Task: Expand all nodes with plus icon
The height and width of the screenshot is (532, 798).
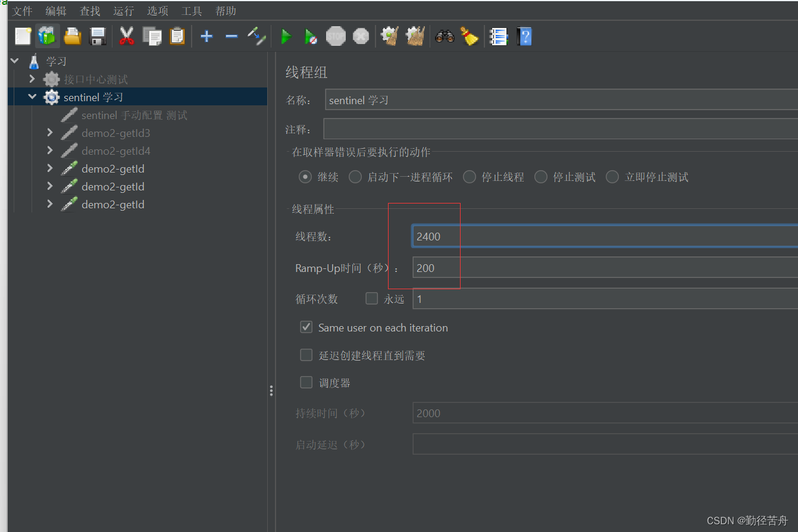Action: [x=206, y=36]
